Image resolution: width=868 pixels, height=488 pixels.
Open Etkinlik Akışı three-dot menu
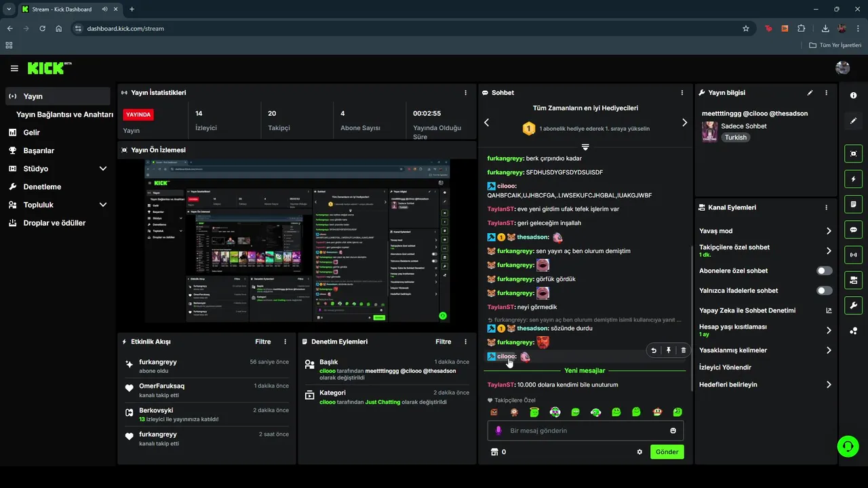285,342
